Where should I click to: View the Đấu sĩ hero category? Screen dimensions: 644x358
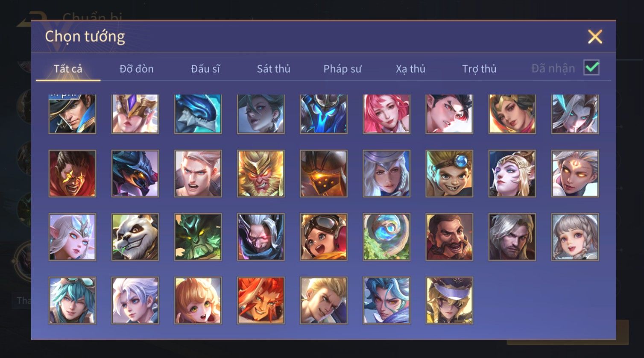tap(205, 69)
